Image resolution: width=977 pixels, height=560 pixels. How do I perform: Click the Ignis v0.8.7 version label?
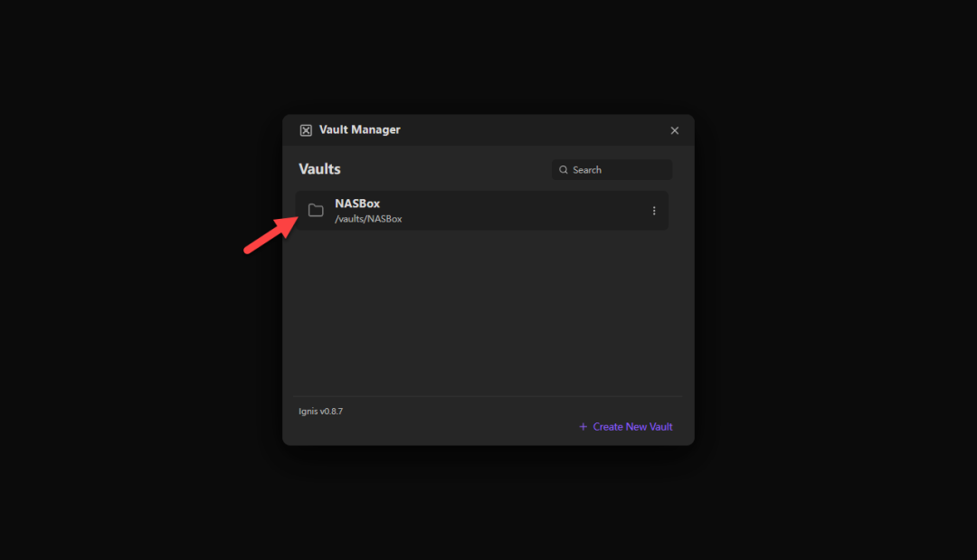pyautogui.click(x=320, y=411)
